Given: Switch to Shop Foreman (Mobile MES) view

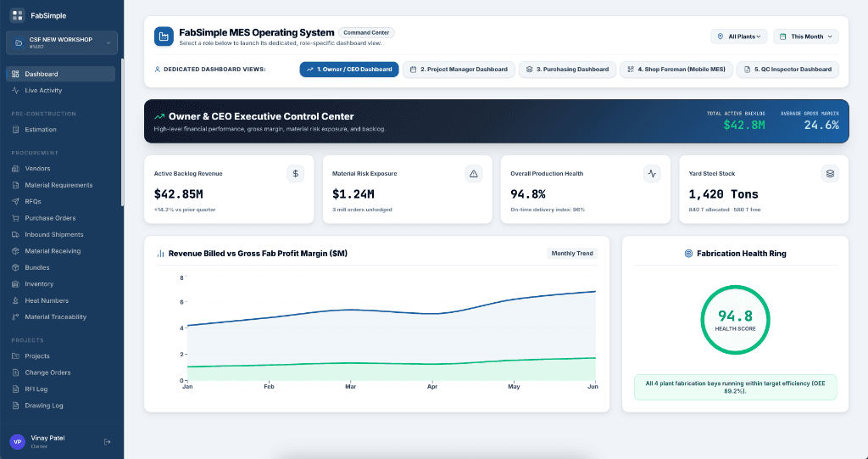Looking at the screenshot, I should pyautogui.click(x=676, y=70).
